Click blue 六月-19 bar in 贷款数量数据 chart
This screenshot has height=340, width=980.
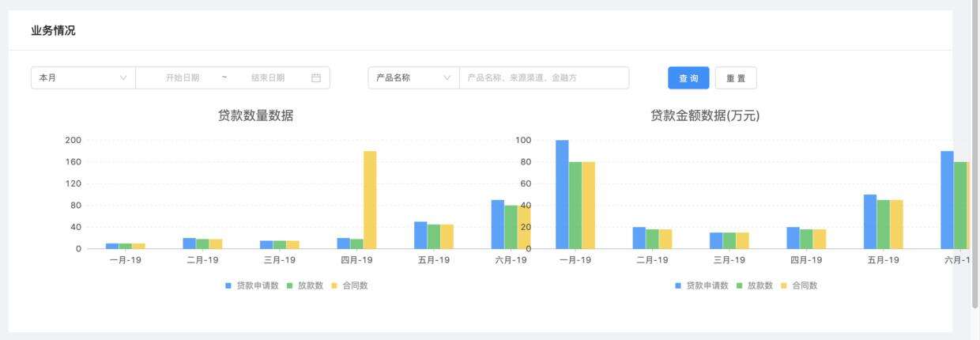[498, 224]
